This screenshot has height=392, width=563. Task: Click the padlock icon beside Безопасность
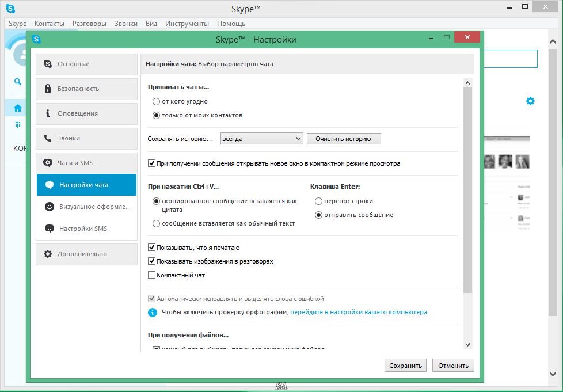pyautogui.click(x=48, y=88)
